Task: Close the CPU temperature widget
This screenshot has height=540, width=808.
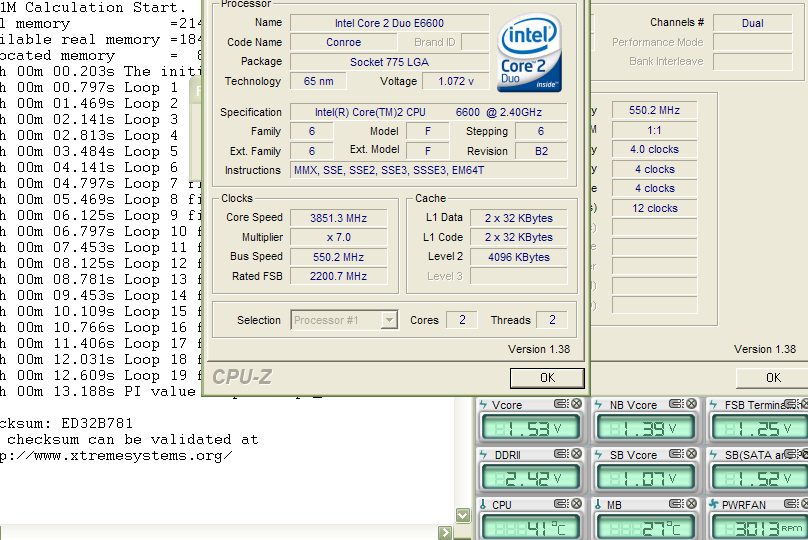Action: [x=577, y=503]
